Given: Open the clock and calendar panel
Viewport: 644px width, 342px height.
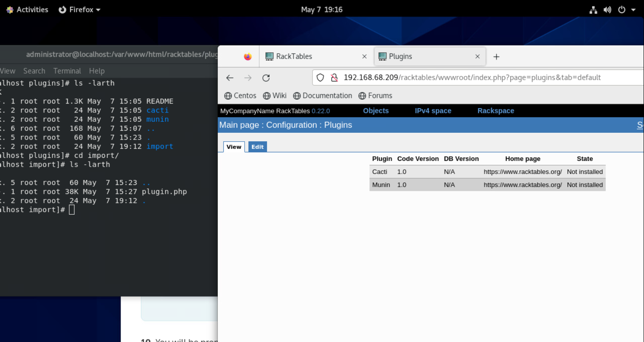Looking at the screenshot, I should (x=321, y=10).
